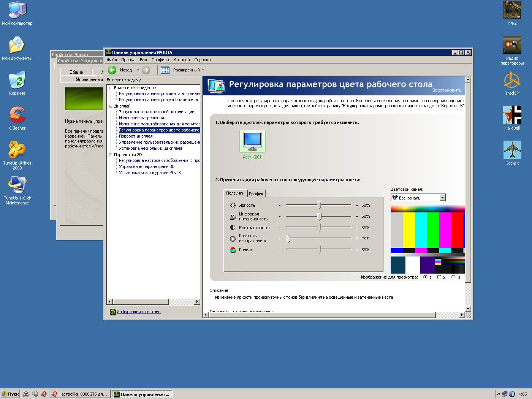Click the Пуск start button

tap(10, 394)
